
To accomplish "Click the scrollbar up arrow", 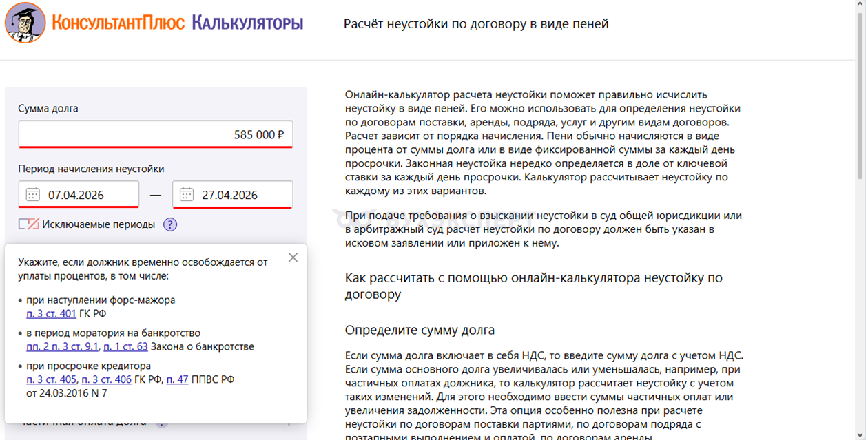I will click(x=860, y=5).
